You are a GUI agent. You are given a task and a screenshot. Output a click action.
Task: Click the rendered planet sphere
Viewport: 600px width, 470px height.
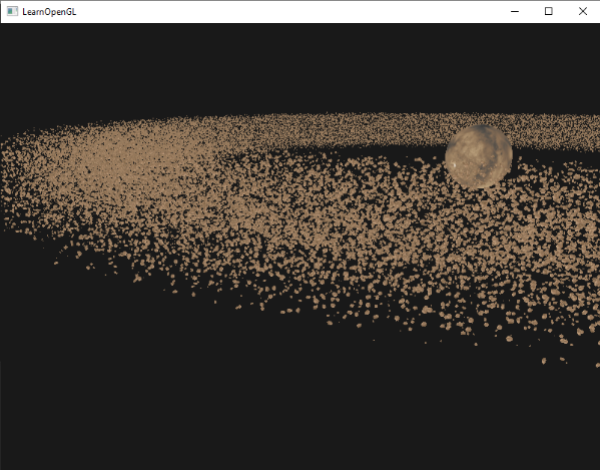pyautogui.click(x=479, y=157)
